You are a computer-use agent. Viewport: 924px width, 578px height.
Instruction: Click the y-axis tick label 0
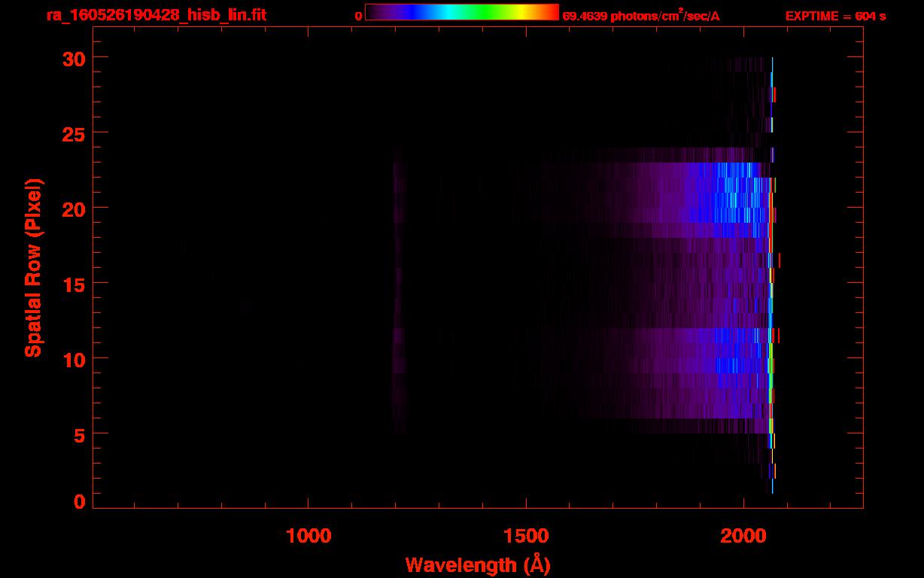click(x=78, y=502)
